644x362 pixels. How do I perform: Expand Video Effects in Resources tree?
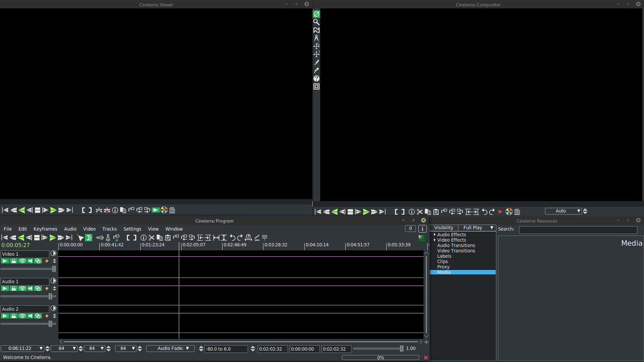point(434,240)
